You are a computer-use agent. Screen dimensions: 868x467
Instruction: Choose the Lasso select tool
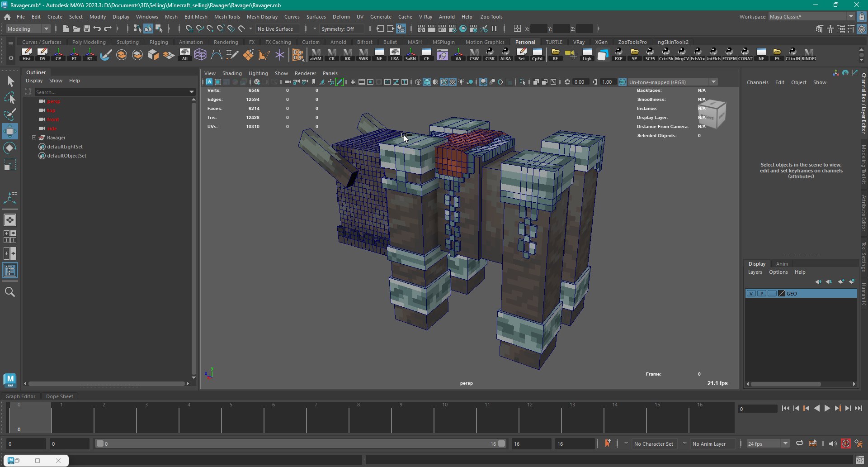point(10,98)
